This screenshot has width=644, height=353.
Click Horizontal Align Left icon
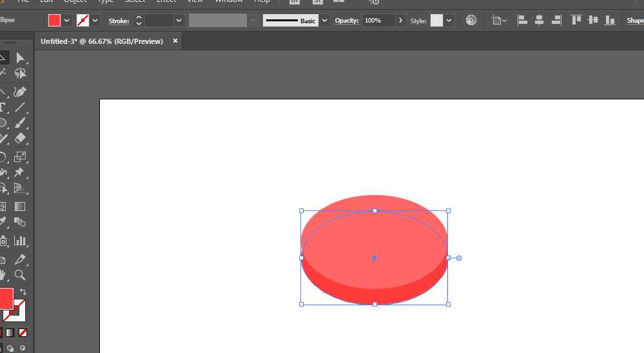pos(522,21)
